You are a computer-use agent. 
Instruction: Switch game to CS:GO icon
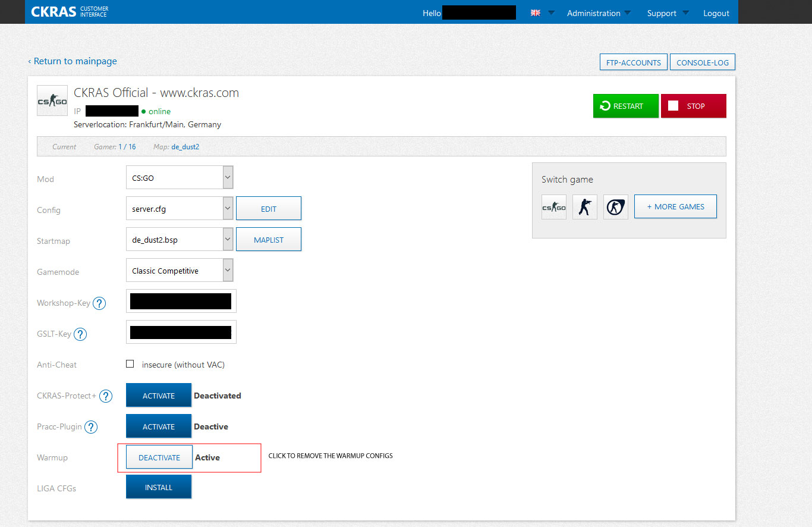pos(554,207)
